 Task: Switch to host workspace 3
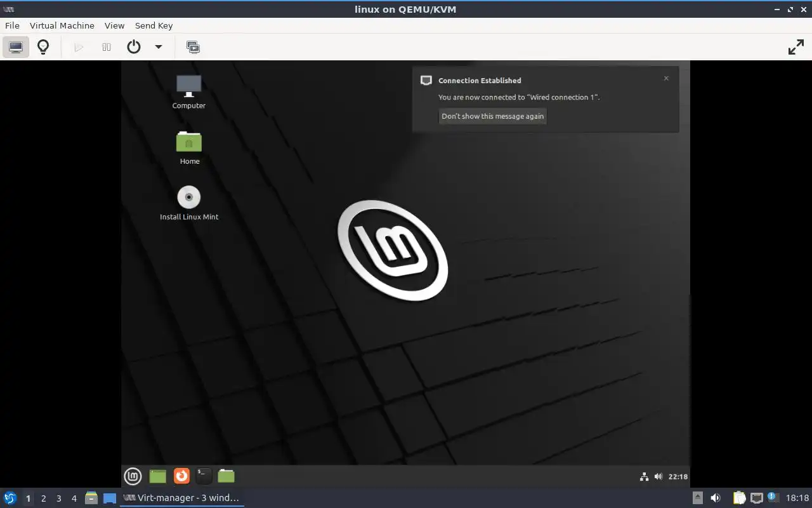click(58, 498)
